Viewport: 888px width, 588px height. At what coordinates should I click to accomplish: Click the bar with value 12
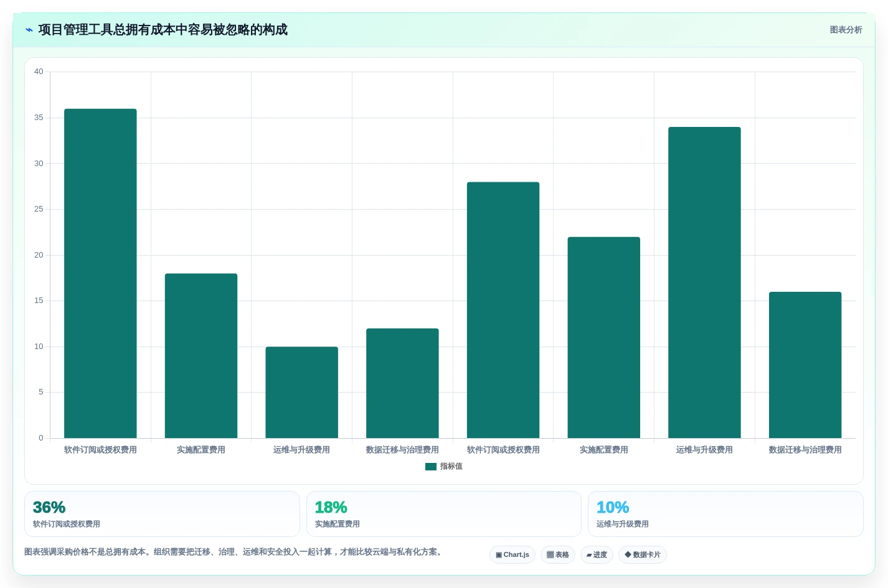pos(402,383)
